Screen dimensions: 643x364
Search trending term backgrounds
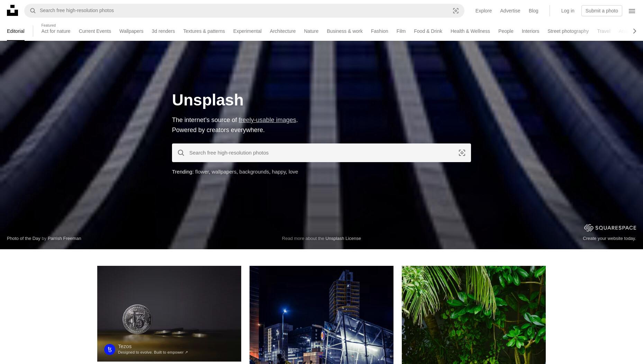(254, 172)
